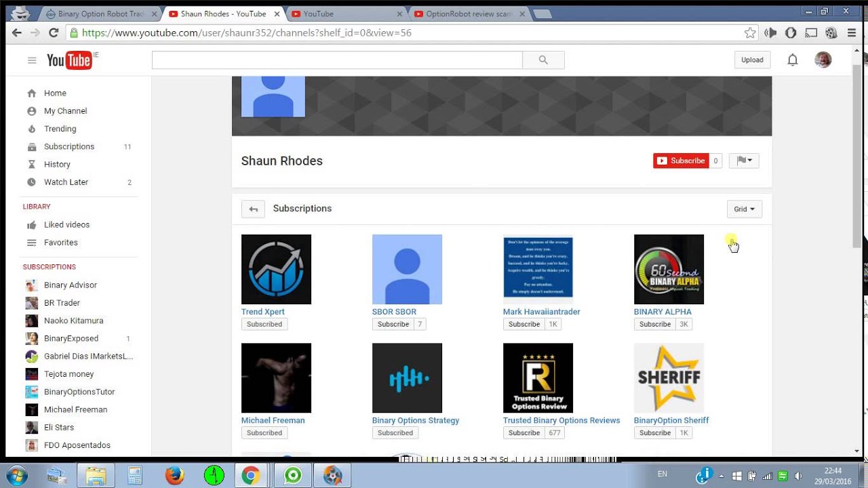Click the browser forward arrow

(35, 33)
